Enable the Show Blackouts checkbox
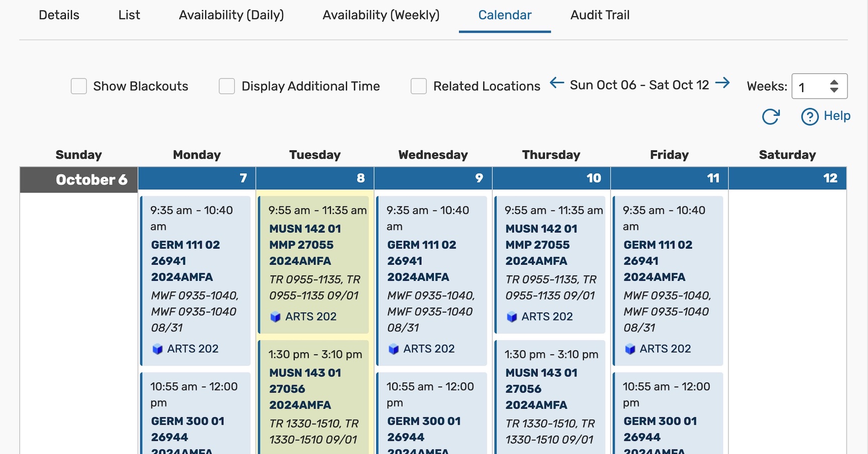This screenshot has height=454, width=868. coord(79,86)
